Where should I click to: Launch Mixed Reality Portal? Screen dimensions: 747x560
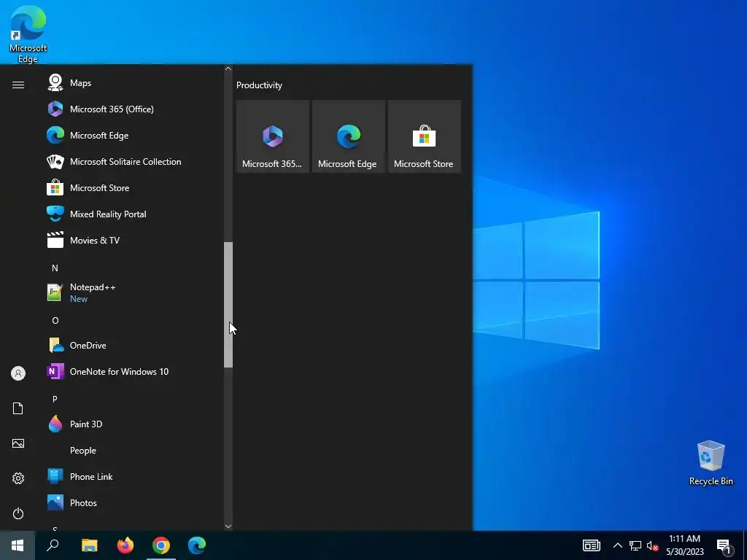(133, 214)
